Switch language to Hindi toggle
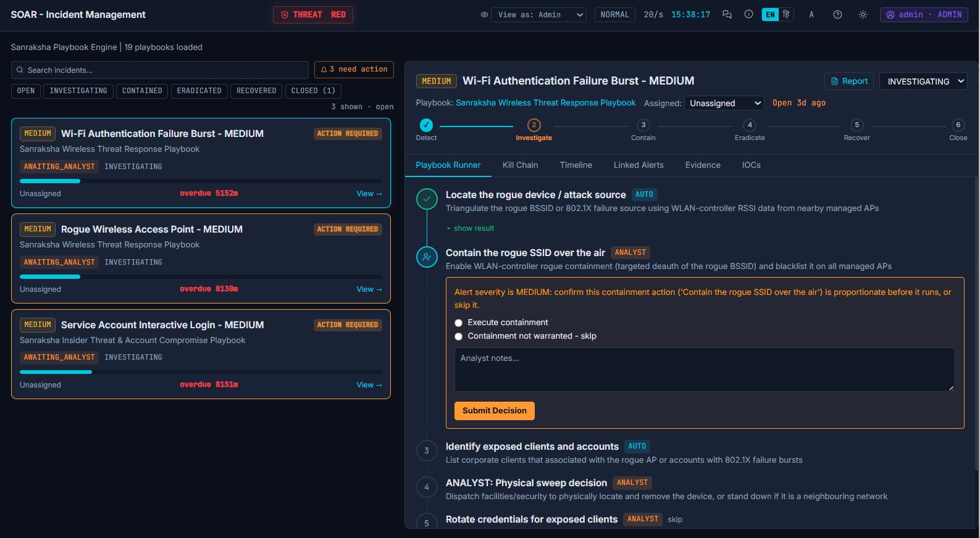Screen dimensions: 980x538 pos(786,15)
